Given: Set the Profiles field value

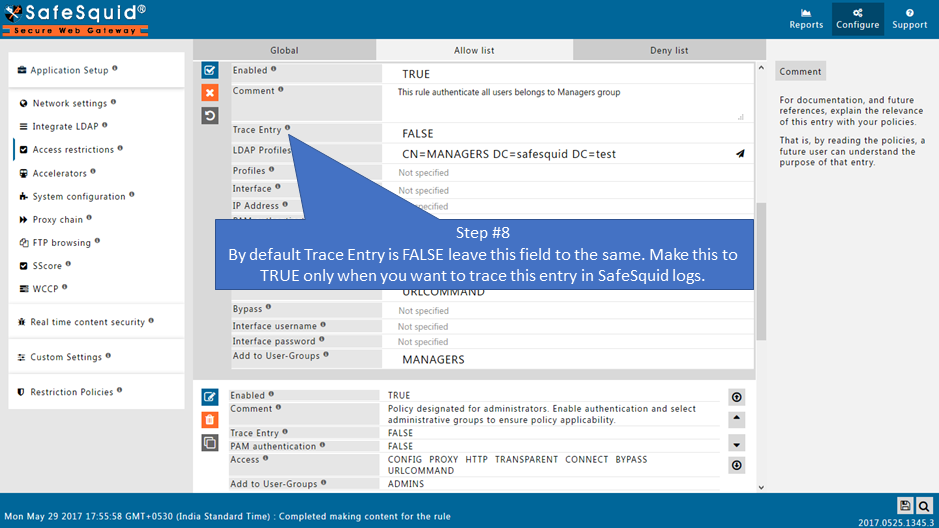Looking at the screenshot, I should [x=567, y=172].
